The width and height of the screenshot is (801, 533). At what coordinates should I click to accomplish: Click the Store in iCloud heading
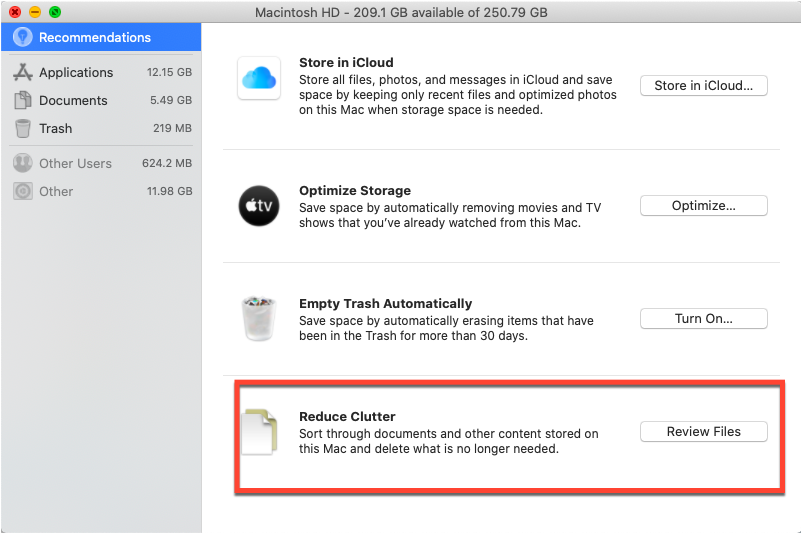pos(346,62)
